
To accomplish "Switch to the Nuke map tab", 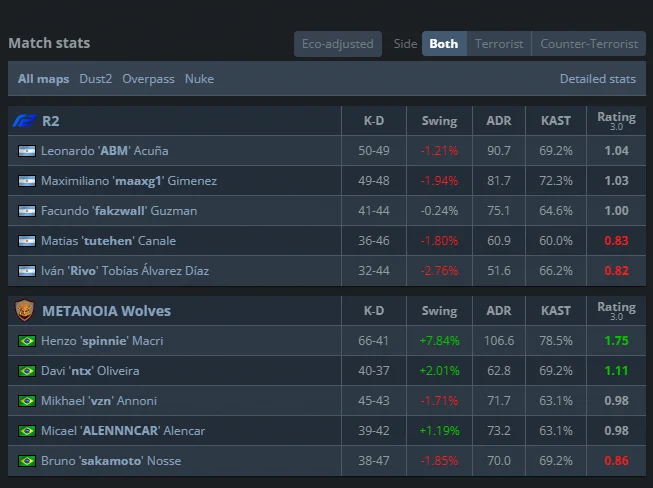I will click(199, 79).
